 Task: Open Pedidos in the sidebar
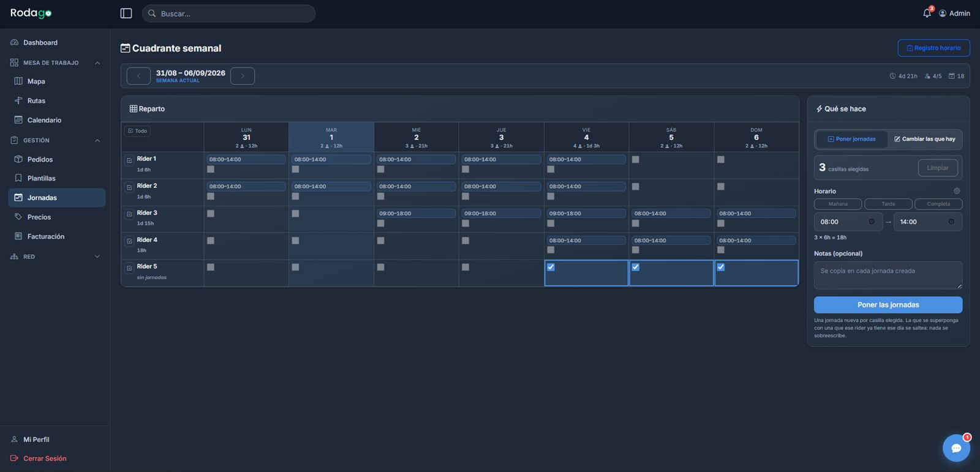57,159
